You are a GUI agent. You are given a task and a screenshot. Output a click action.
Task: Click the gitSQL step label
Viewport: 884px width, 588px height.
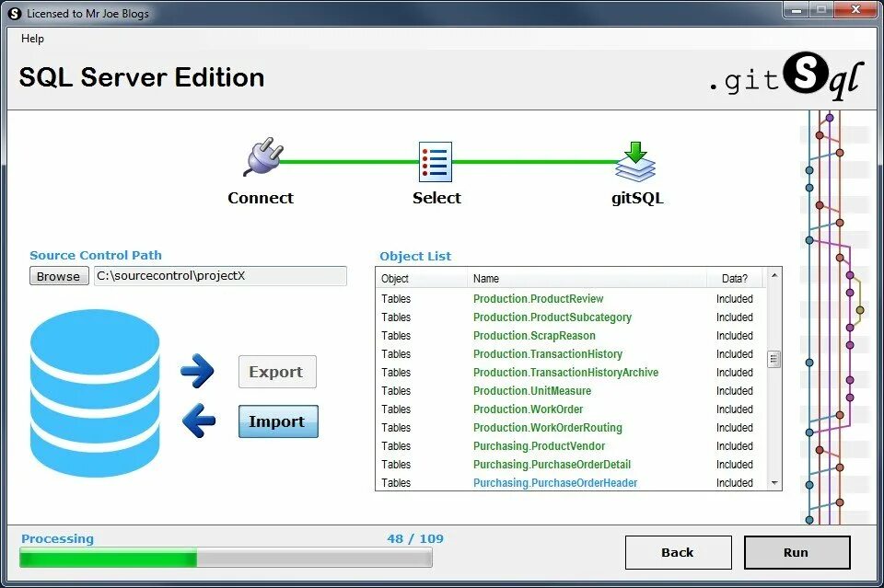(637, 198)
